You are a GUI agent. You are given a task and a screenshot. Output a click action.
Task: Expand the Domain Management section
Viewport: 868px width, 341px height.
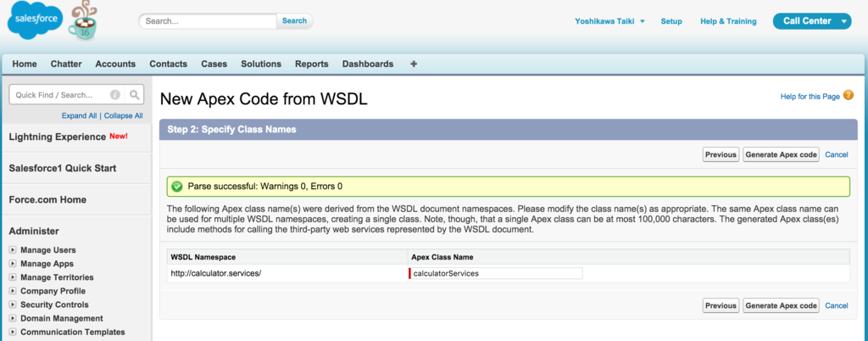13,318
